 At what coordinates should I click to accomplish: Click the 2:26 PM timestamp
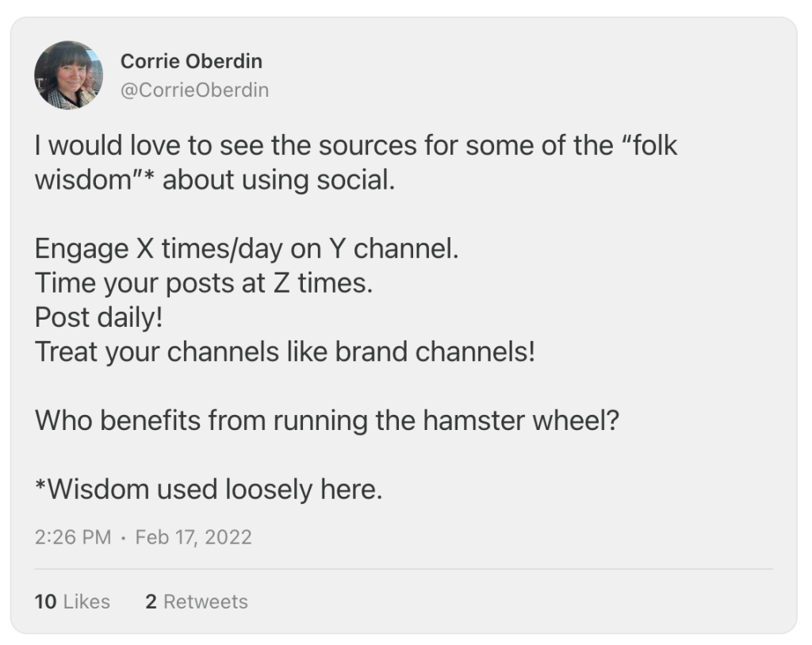pyautogui.click(x=73, y=537)
